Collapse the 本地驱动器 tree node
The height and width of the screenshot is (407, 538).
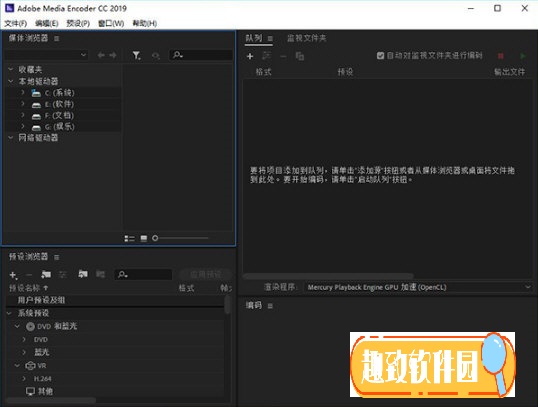pos(11,81)
